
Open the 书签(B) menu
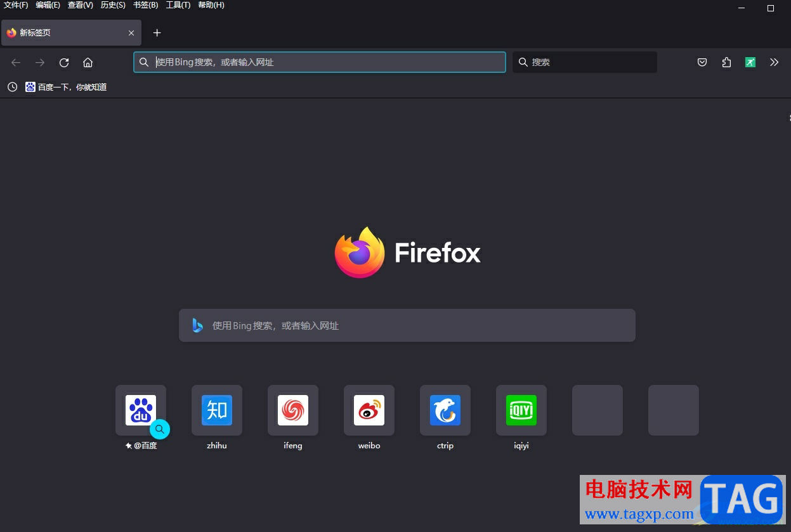(x=145, y=5)
